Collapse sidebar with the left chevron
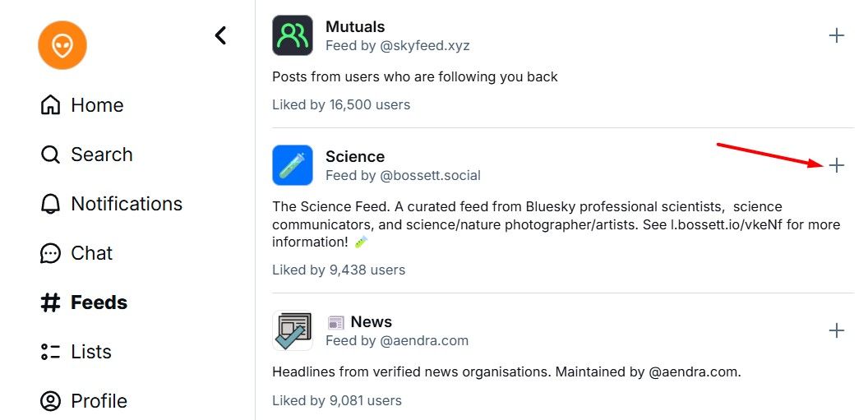This screenshot has width=868, height=420. click(x=220, y=35)
